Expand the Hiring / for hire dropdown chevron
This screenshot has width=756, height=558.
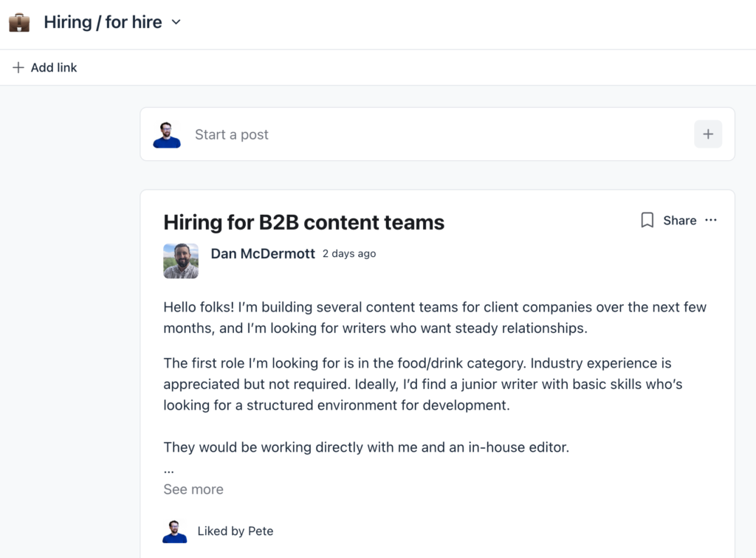click(176, 22)
